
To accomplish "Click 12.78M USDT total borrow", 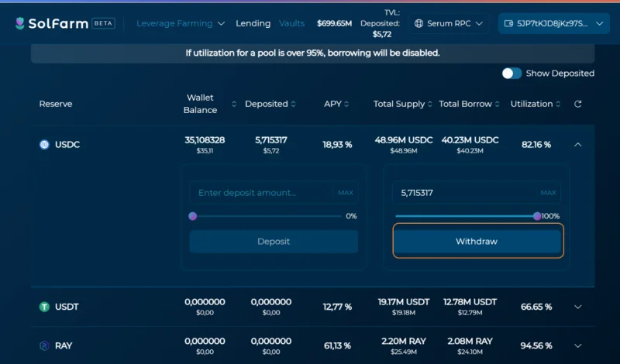I will [470, 302].
